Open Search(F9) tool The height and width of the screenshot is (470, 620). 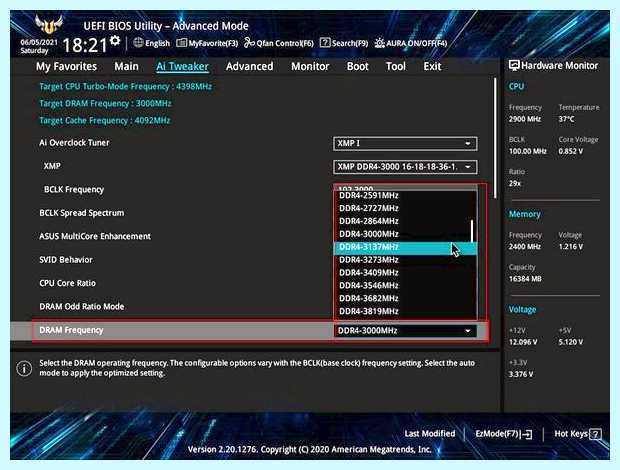point(344,43)
